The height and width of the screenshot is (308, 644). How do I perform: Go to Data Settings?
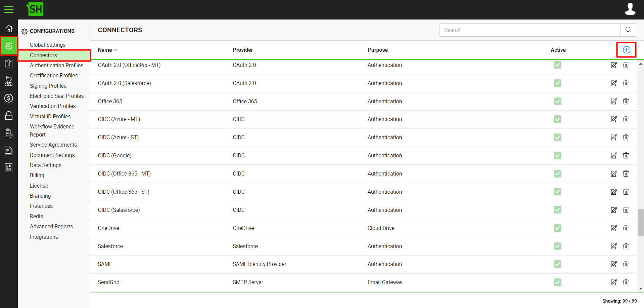click(x=46, y=165)
